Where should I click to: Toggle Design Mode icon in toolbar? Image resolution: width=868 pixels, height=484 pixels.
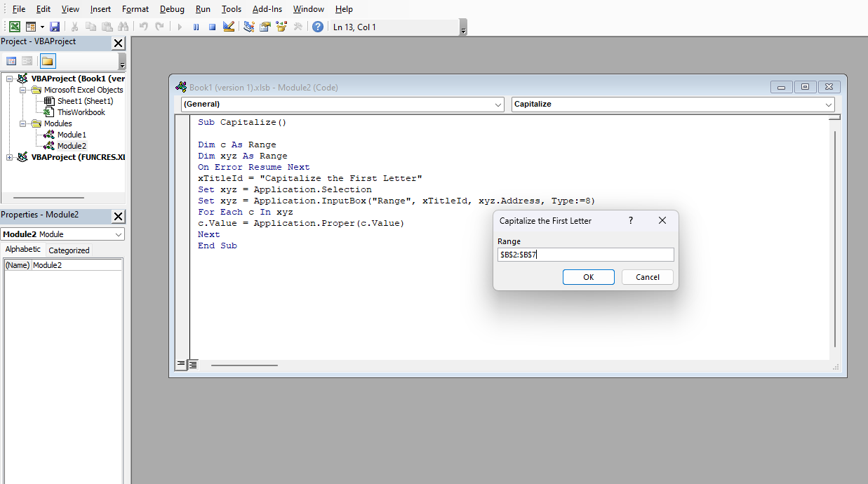(x=229, y=27)
